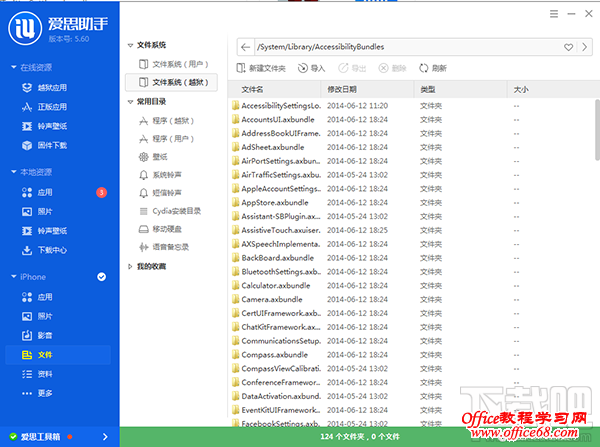Click 刷新 refresh button

(x=433, y=68)
